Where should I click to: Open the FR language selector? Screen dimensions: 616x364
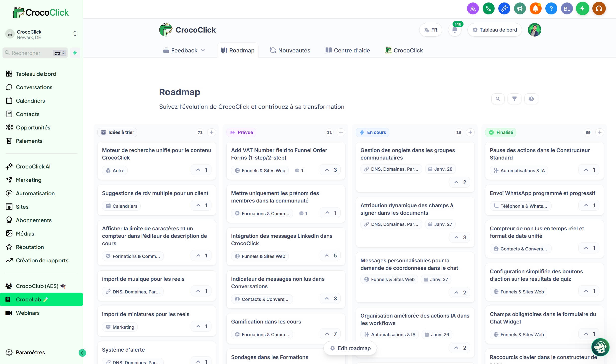point(431,30)
